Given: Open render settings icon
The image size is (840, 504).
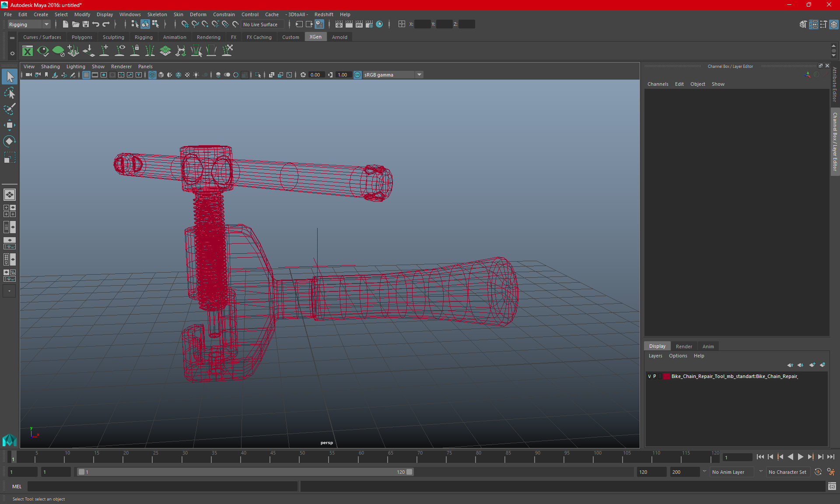Looking at the screenshot, I should (x=369, y=24).
